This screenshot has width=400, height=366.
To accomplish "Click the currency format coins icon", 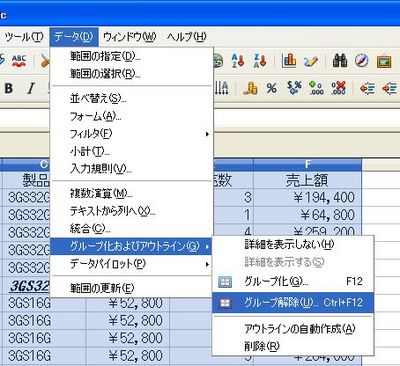I will point(250,88).
